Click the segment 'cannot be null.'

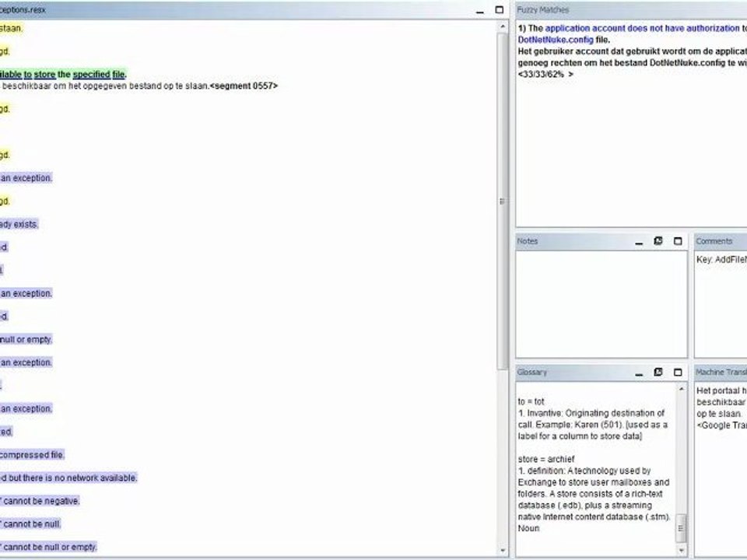pyautogui.click(x=30, y=523)
